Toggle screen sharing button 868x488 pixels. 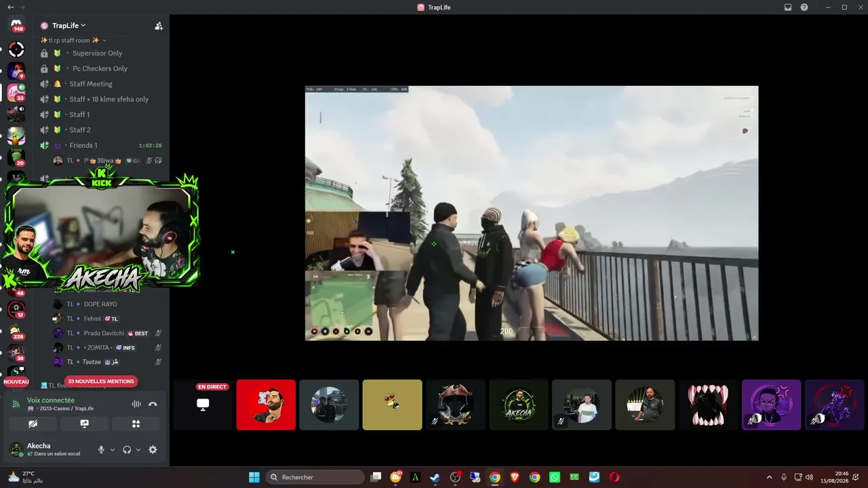coord(84,424)
